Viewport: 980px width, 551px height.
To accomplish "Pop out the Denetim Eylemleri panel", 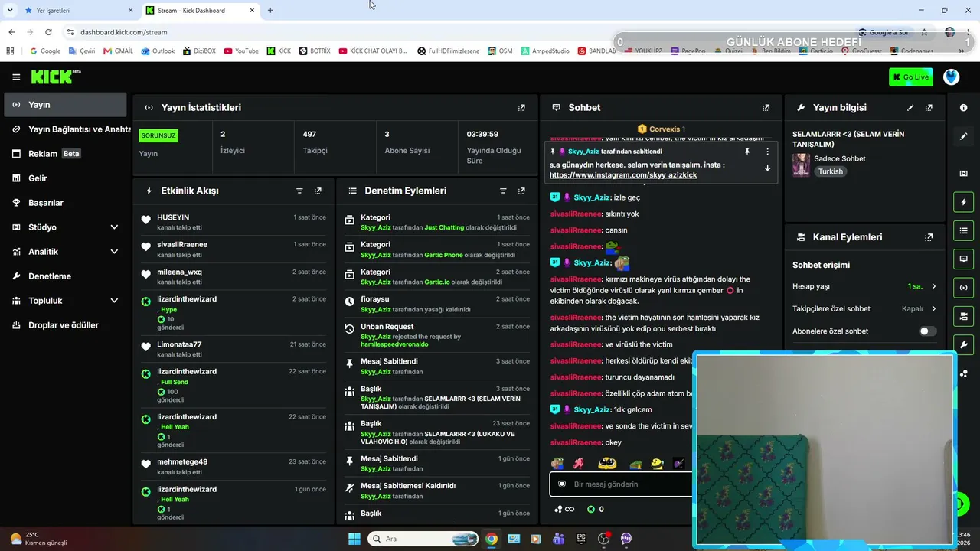I will 521,191.
